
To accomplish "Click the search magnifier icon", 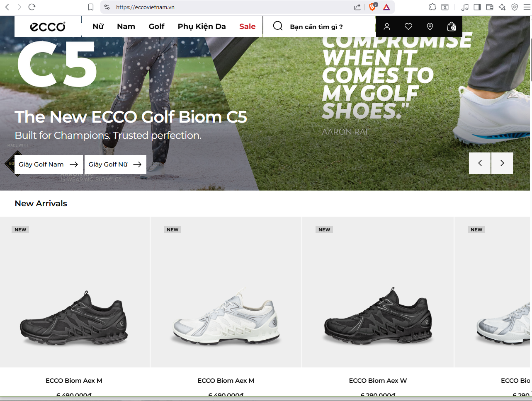I will click(x=278, y=26).
